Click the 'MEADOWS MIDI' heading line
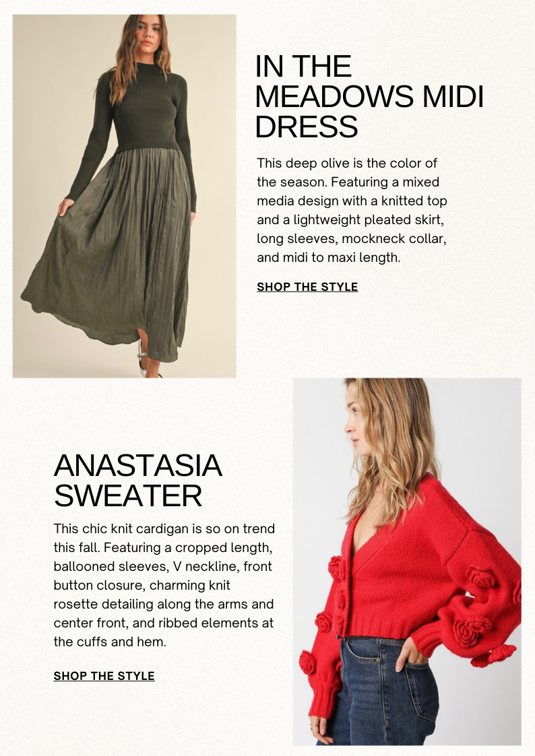The height and width of the screenshot is (756, 535). [x=369, y=96]
